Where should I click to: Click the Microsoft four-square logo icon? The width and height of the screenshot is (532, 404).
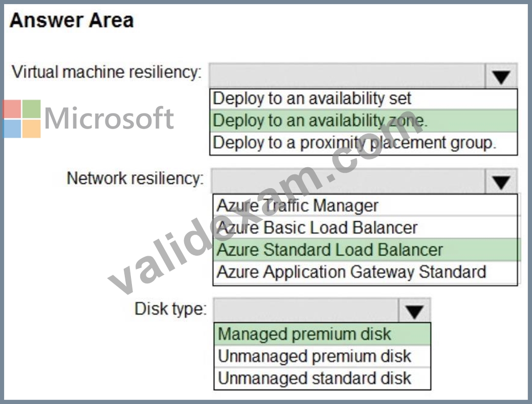[22, 119]
